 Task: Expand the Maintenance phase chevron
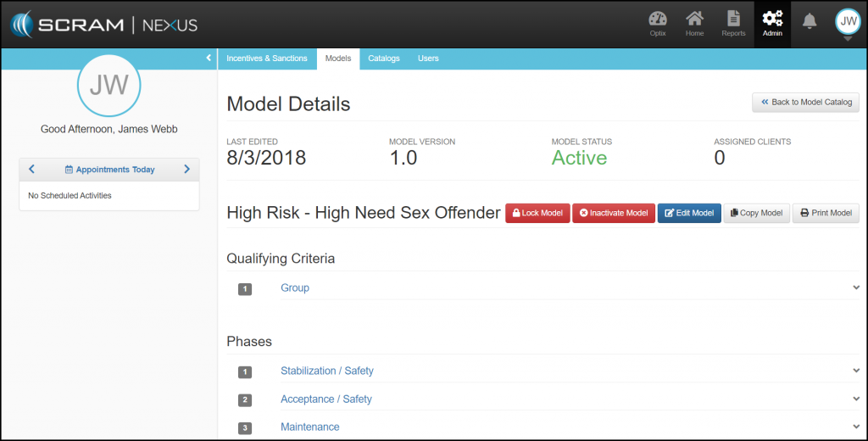pyautogui.click(x=856, y=427)
